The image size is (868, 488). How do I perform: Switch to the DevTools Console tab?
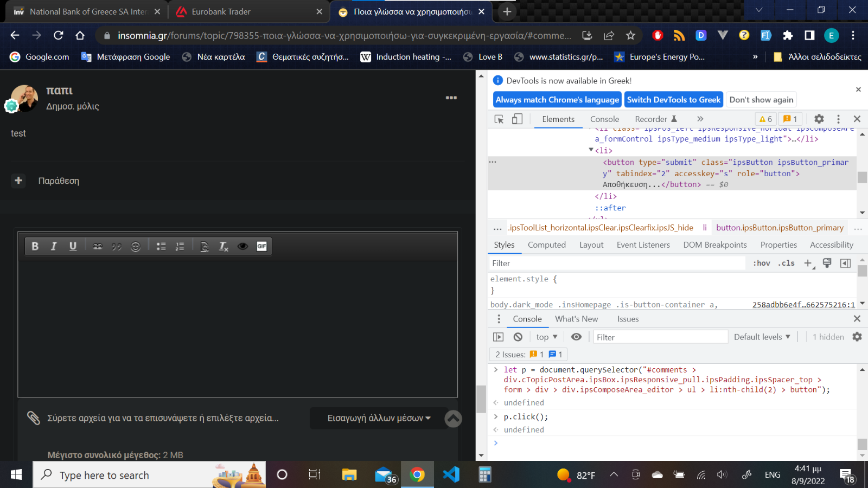(x=604, y=119)
